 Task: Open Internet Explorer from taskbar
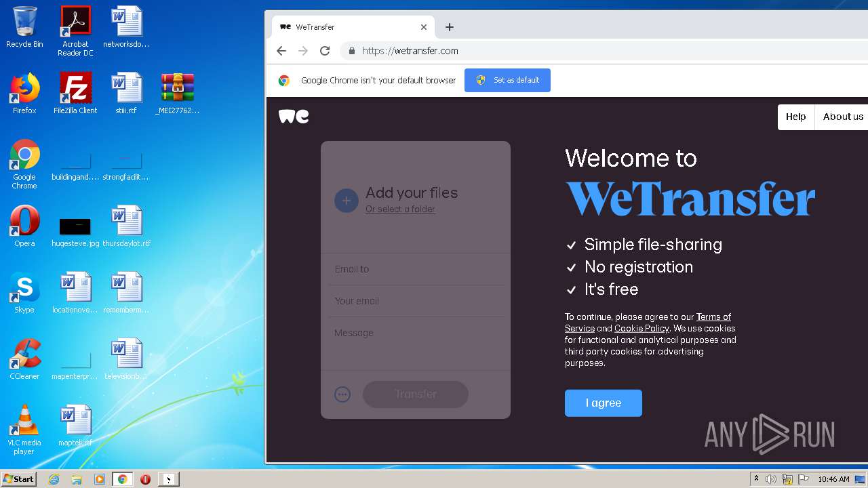tap(54, 479)
